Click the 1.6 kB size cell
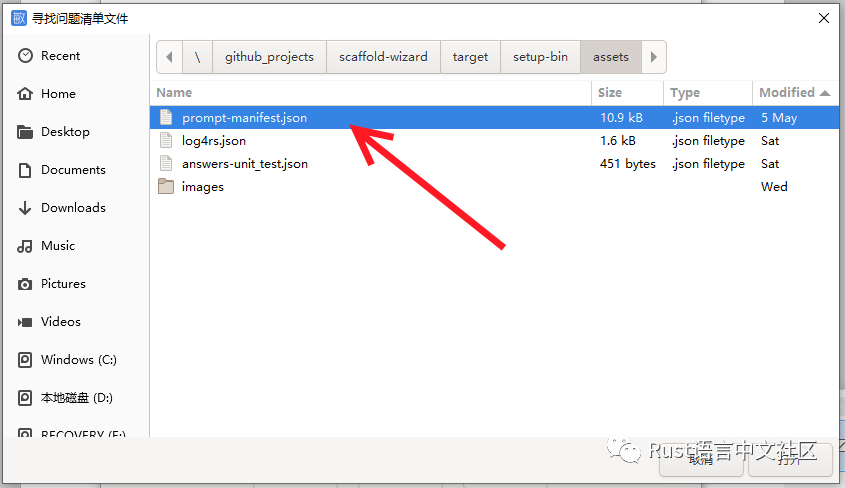This screenshot has height=488, width=845. [618, 141]
